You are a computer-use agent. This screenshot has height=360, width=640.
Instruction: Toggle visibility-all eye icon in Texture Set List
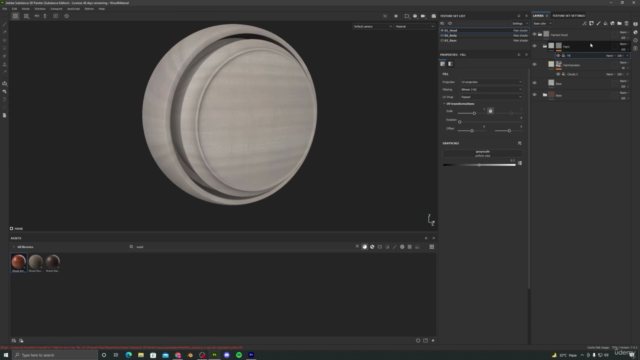pyautogui.click(x=450, y=24)
